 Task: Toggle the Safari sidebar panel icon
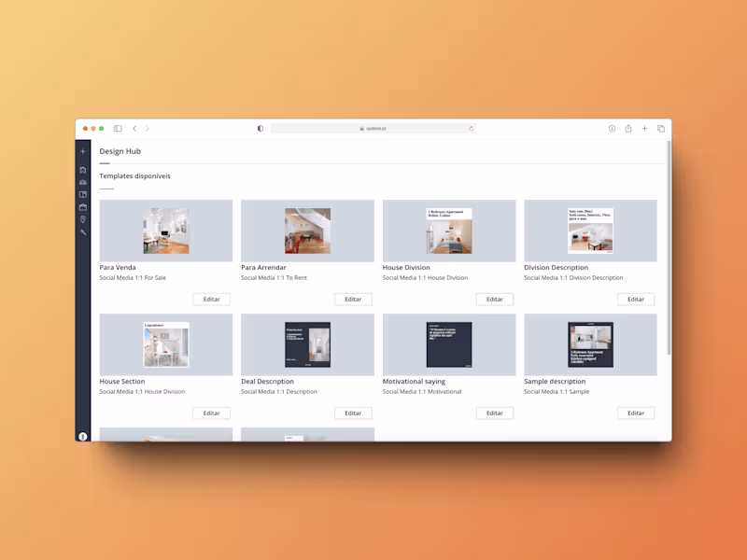click(118, 129)
